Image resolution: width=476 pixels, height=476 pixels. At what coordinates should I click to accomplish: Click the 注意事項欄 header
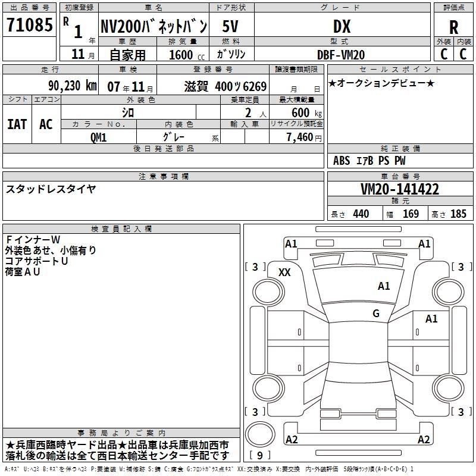(x=163, y=176)
